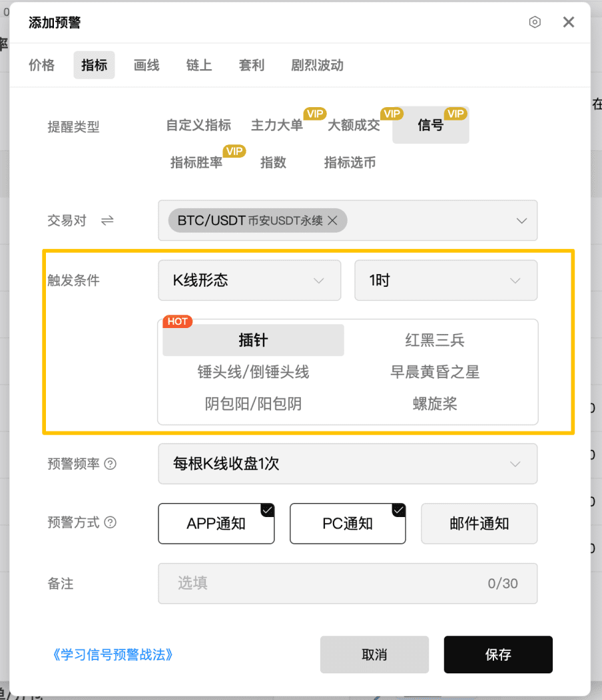Expand the 交易对 selection dropdown
This screenshot has height=700, width=602.
tap(348, 220)
